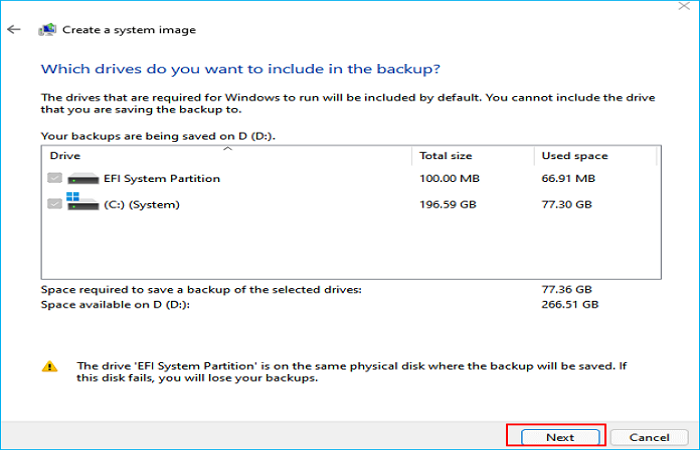The height and width of the screenshot is (450, 700).
Task: Click the 100.00 MB total size value
Action: click(x=450, y=179)
